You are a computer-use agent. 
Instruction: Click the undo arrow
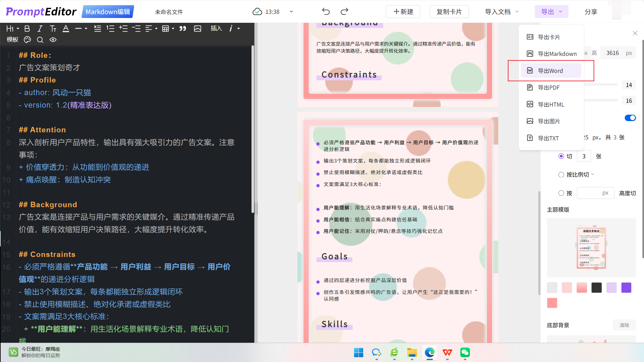326,12
